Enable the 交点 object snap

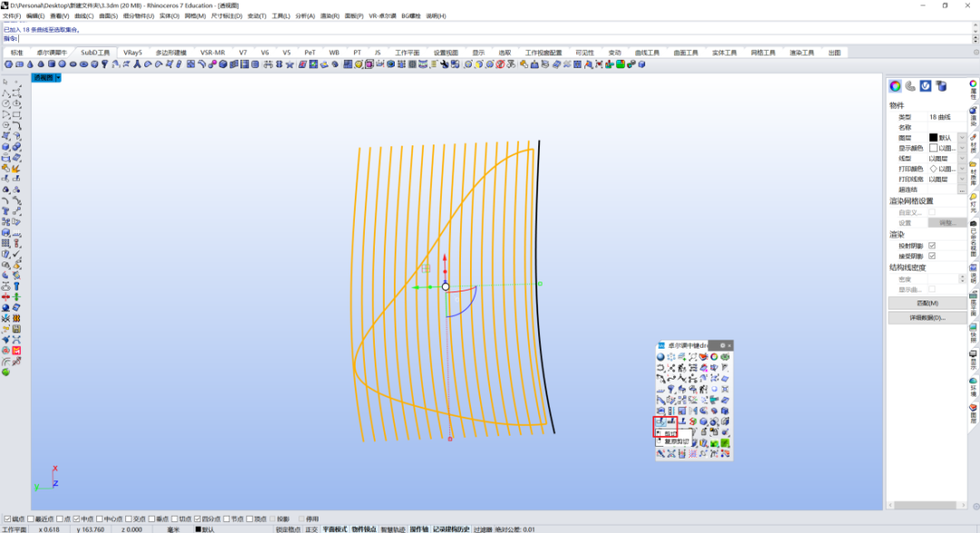128,518
